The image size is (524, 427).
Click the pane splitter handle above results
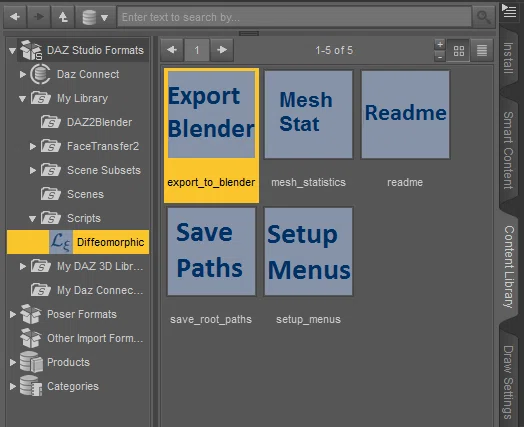(249, 33)
